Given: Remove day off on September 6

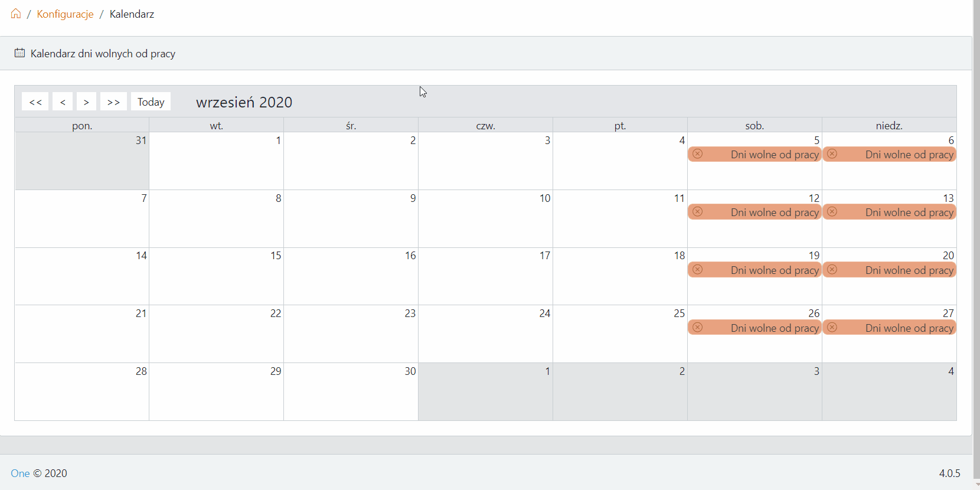Looking at the screenshot, I should pyautogui.click(x=832, y=154).
